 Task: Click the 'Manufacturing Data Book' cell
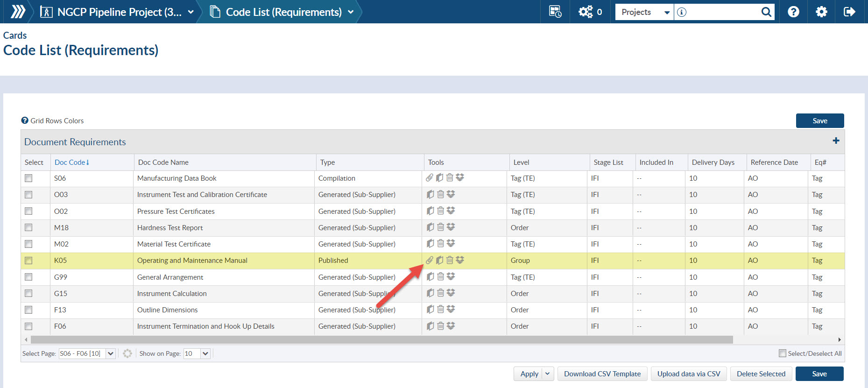coord(224,178)
